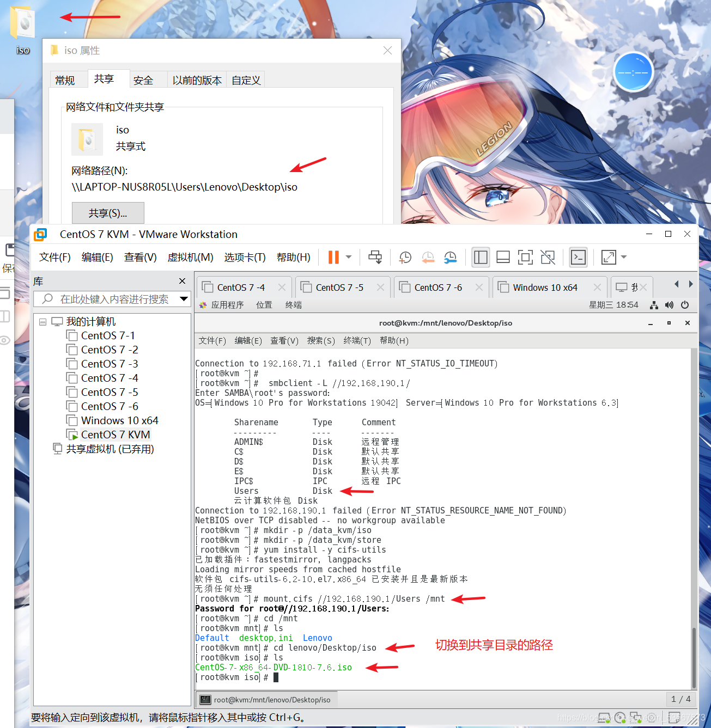Open terminal 搜索(S) menu
This screenshot has height=728, width=711.
(x=321, y=340)
